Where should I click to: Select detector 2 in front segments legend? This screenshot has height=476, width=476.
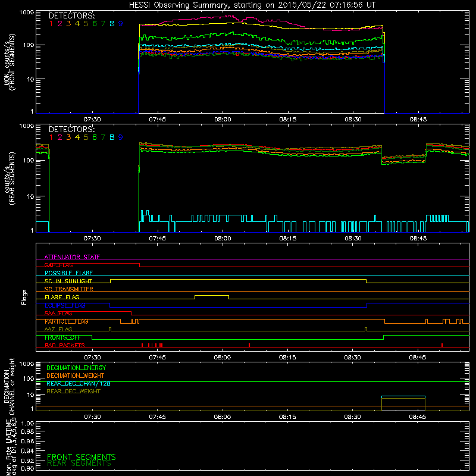pyautogui.click(x=60, y=24)
